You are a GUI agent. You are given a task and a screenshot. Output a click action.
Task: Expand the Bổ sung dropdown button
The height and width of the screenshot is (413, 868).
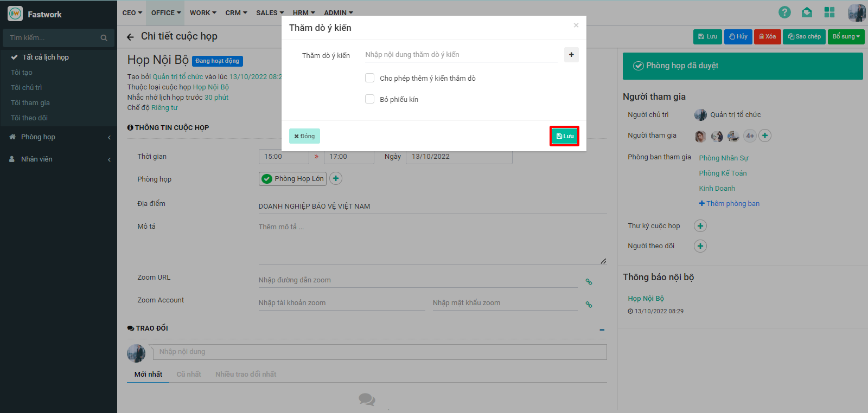coord(846,36)
